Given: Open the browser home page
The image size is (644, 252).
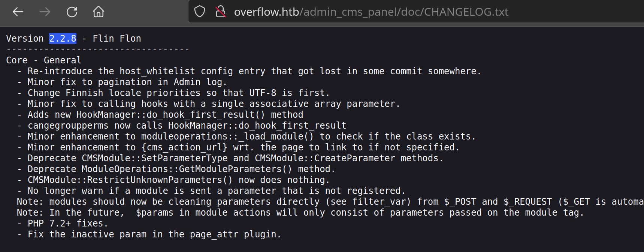Looking at the screenshot, I should [99, 12].
